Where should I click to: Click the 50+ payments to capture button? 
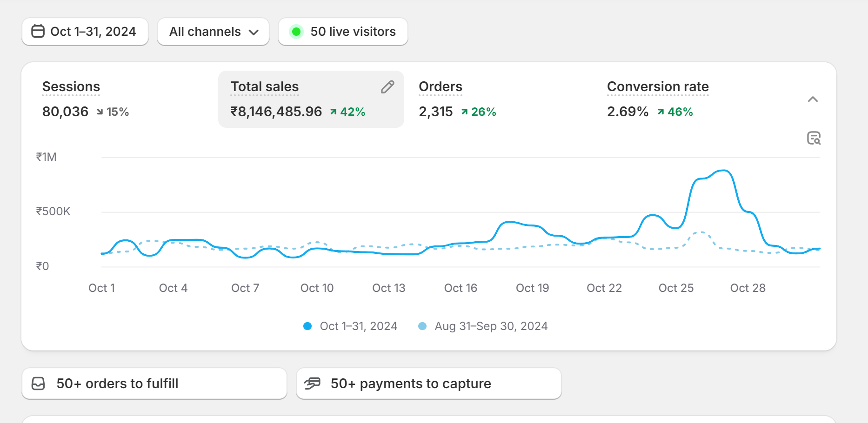[x=428, y=383]
